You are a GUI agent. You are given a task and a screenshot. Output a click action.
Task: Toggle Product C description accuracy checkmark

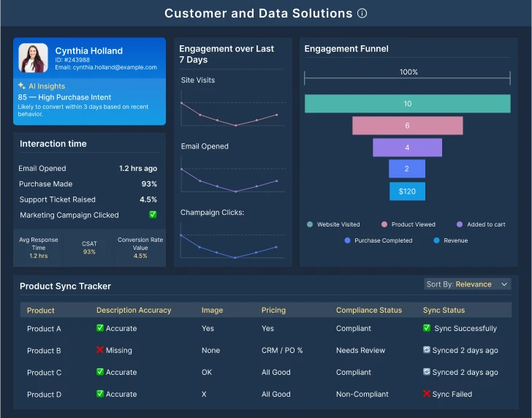100,372
